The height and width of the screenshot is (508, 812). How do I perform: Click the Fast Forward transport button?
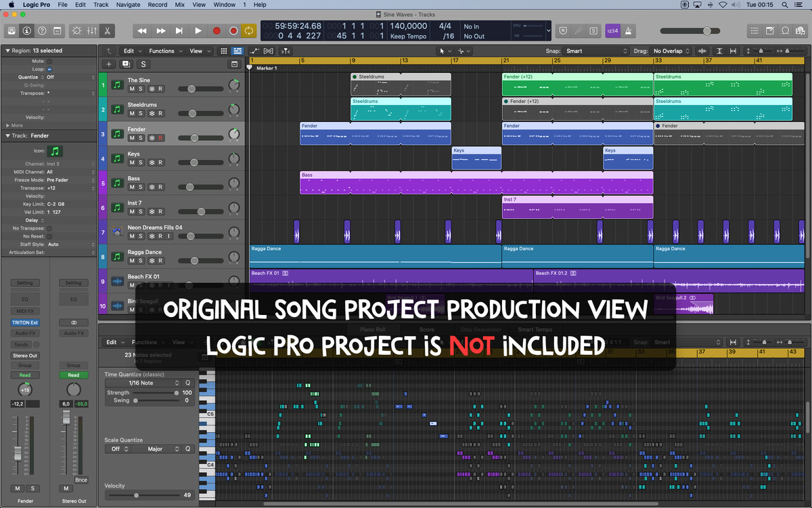(x=161, y=30)
